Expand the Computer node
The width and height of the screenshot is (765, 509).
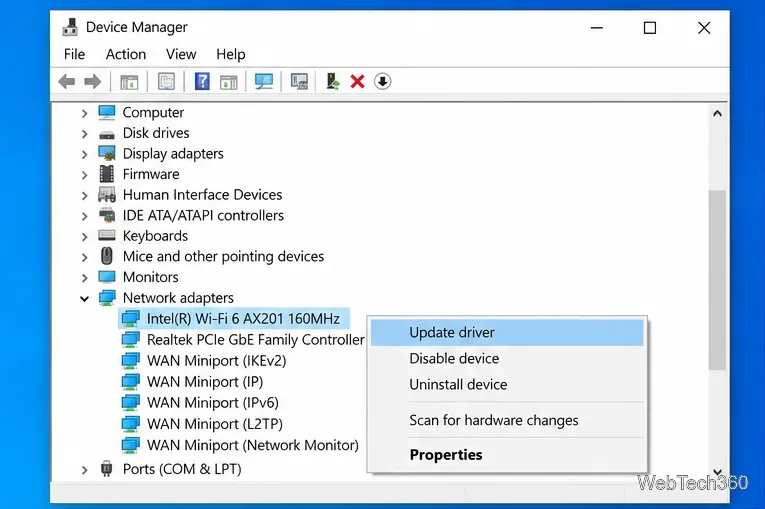[84, 113]
